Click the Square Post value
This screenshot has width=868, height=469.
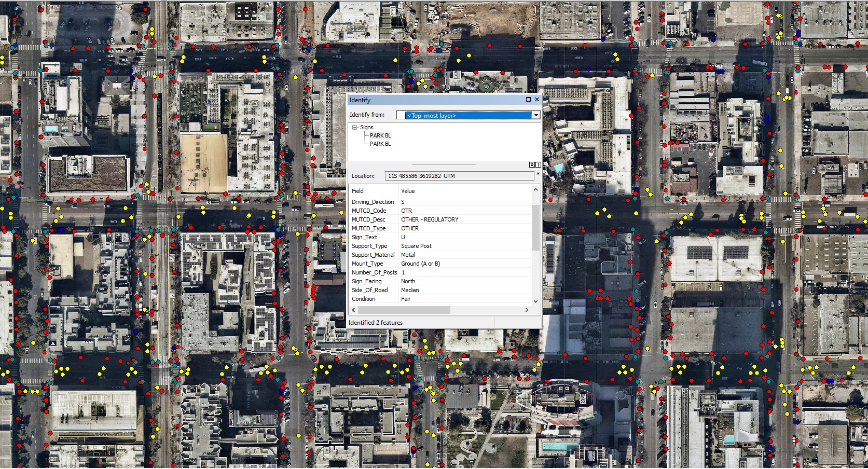tap(416, 246)
